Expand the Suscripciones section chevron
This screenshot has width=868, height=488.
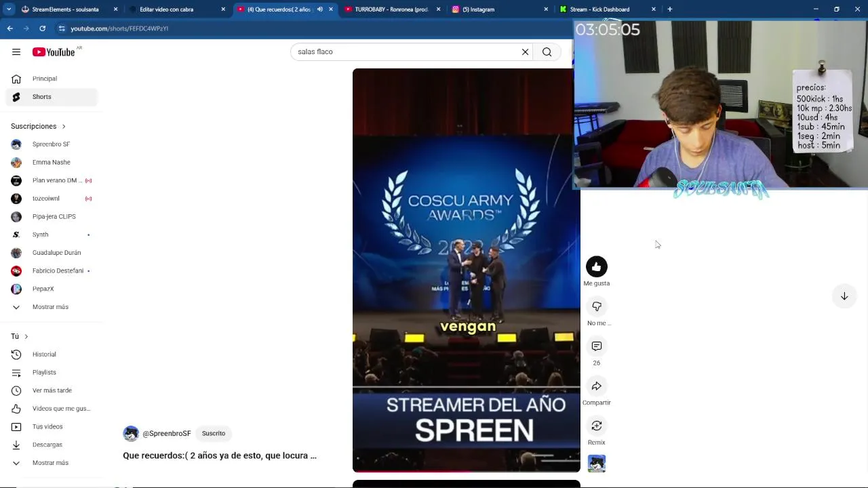pos(64,127)
